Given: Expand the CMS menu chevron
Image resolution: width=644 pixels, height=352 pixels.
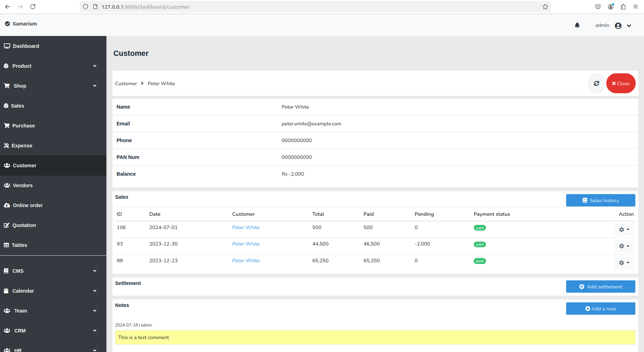Looking at the screenshot, I should (95, 271).
